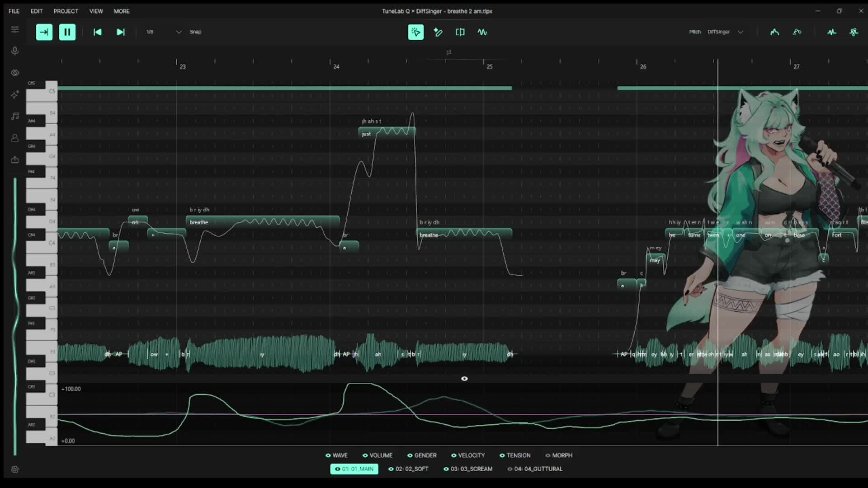Click the +0.00 parameter scale value

pos(68,441)
